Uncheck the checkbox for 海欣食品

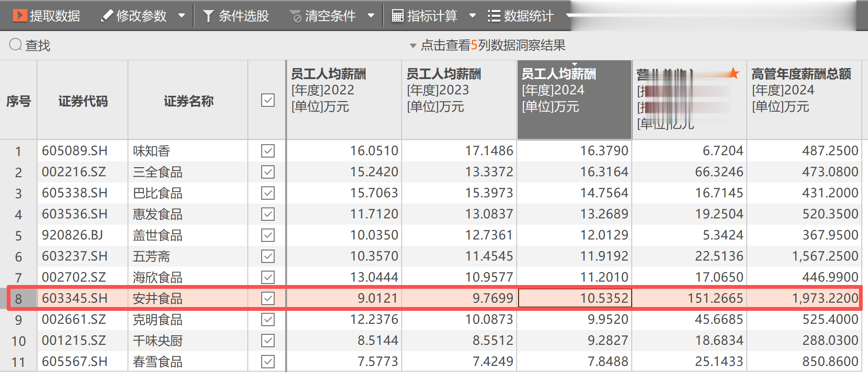[x=268, y=277]
